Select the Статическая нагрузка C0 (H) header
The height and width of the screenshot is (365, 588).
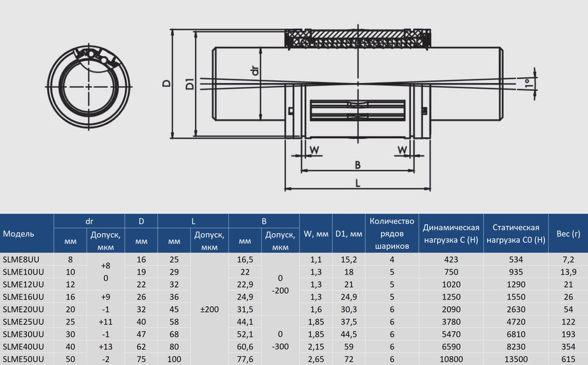coord(516,233)
